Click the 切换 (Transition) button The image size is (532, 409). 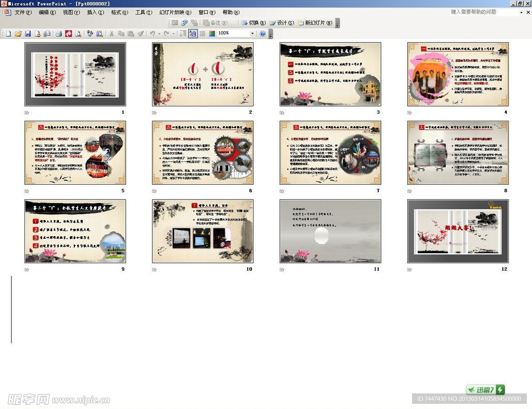point(254,23)
